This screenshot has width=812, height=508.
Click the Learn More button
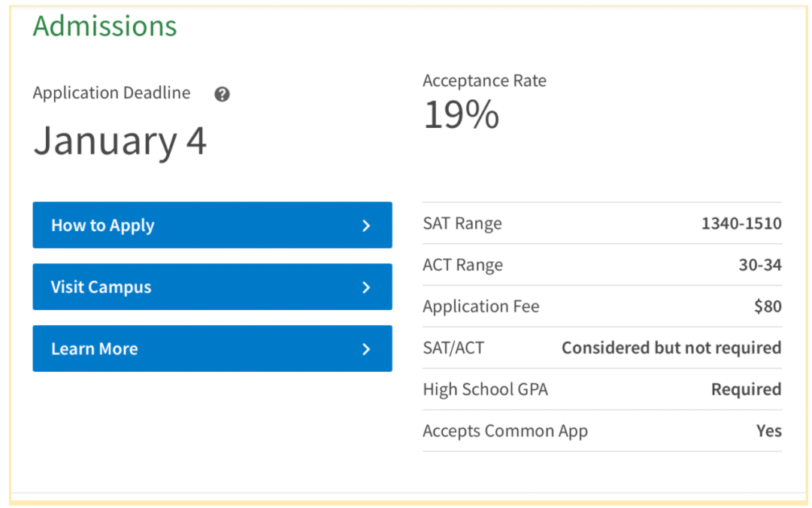(x=212, y=348)
